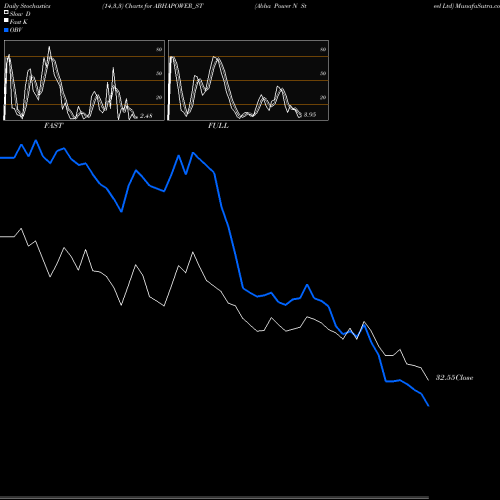
Task: Open the FULL stochastic chart thumbnail
Action: pos(248,80)
